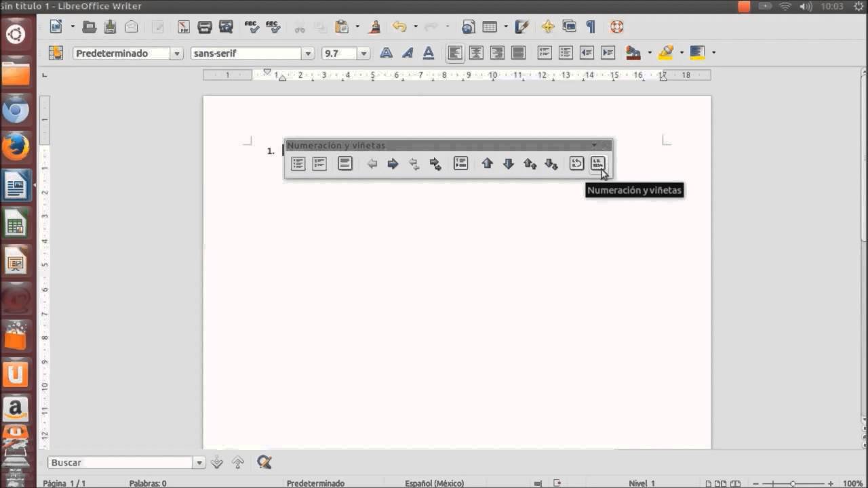The width and height of the screenshot is (868, 488).
Task: Open the paragraph style Predeterminado dropdown
Action: (x=177, y=54)
